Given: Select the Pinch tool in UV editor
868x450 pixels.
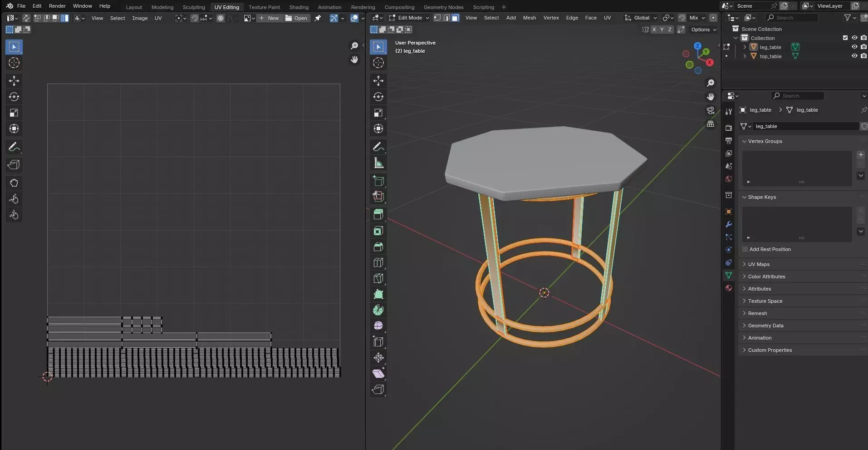Looking at the screenshot, I should [x=14, y=215].
